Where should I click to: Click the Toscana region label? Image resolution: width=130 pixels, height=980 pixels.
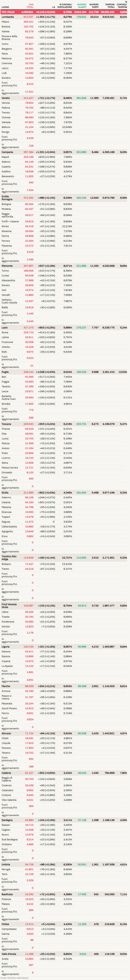[x=6, y=424]
